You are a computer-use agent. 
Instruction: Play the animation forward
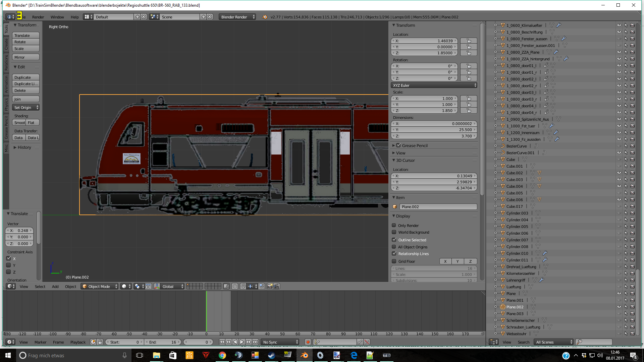tap(242, 342)
